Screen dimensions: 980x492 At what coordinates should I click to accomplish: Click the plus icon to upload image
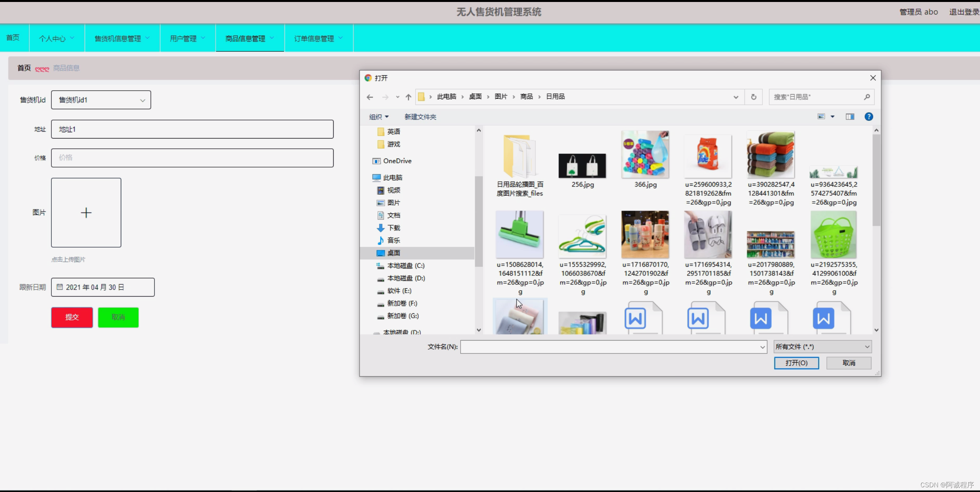[86, 213]
